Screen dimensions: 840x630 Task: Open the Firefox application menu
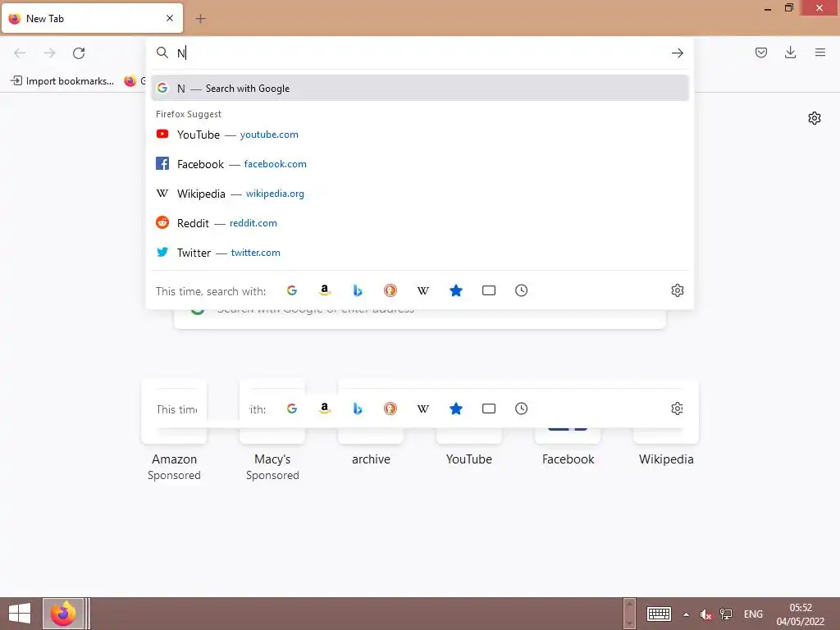coord(819,52)
